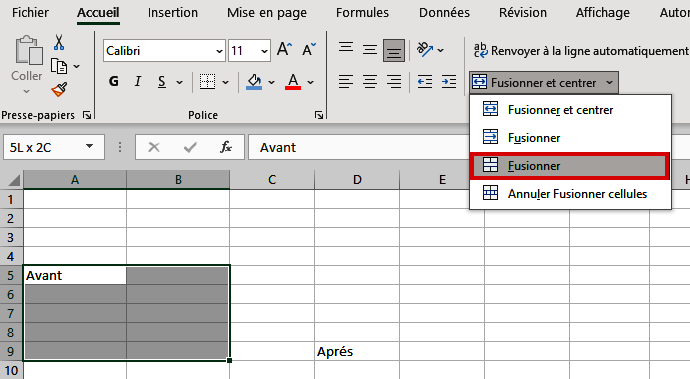Confirm entry checkmark icon

190,147
